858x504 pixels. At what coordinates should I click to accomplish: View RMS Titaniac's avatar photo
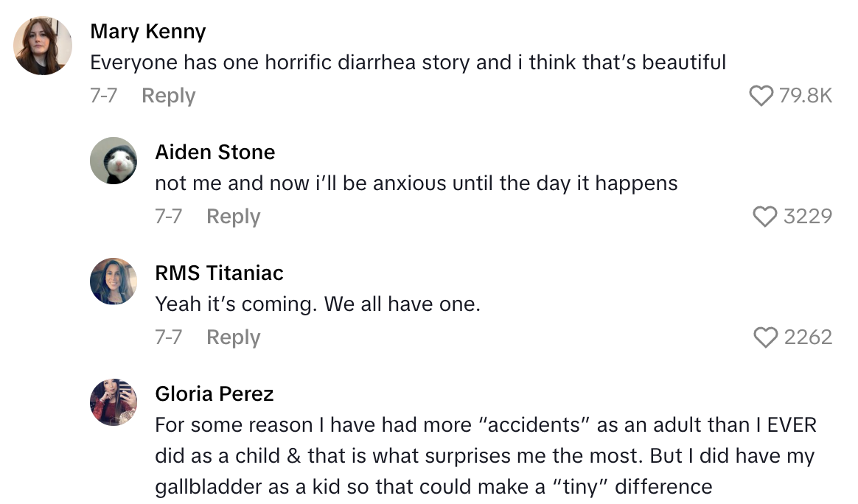point(114,281)
